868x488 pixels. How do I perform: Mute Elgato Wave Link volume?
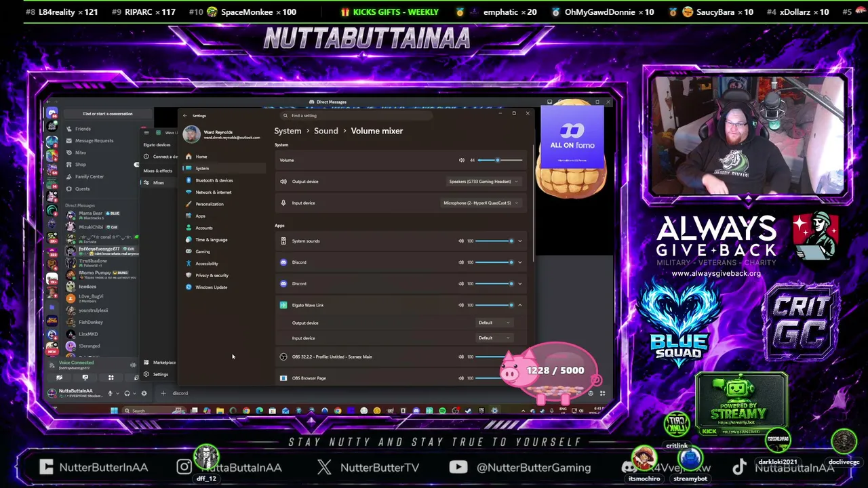[x=461, y=305]
